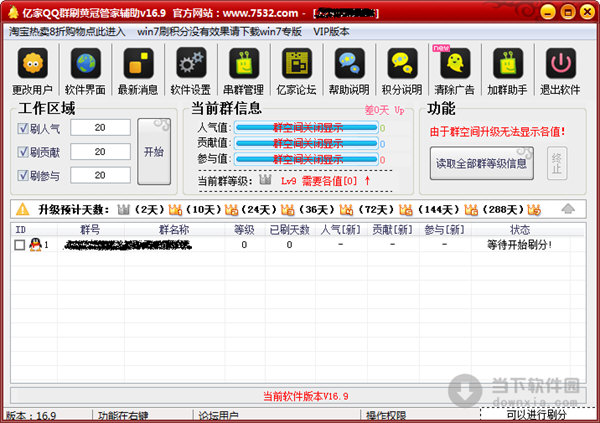Open 淘宝热卖8折购物点此进入 menu item

coord(67,32)
